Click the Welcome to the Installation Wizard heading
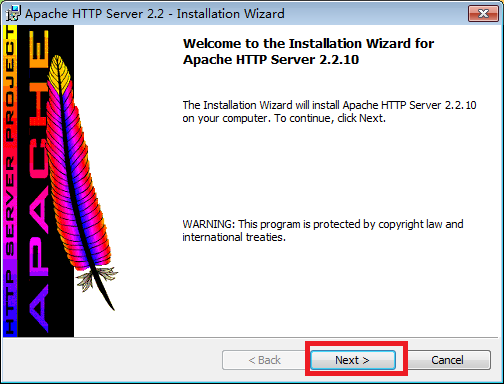The height and width of the screenshot is (384, 504). [308, 52]
